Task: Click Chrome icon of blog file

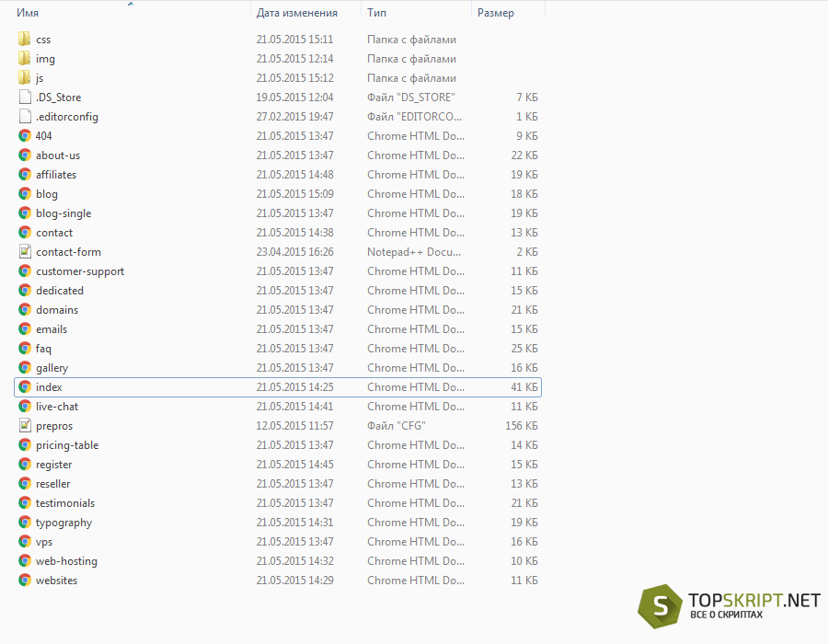Action: point(25,194)
